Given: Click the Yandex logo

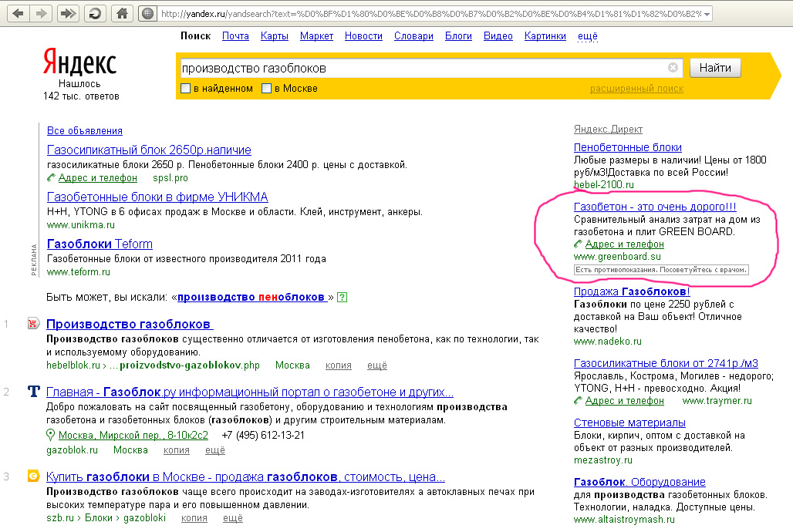Looking at the screenshot, I should point(80,62).
